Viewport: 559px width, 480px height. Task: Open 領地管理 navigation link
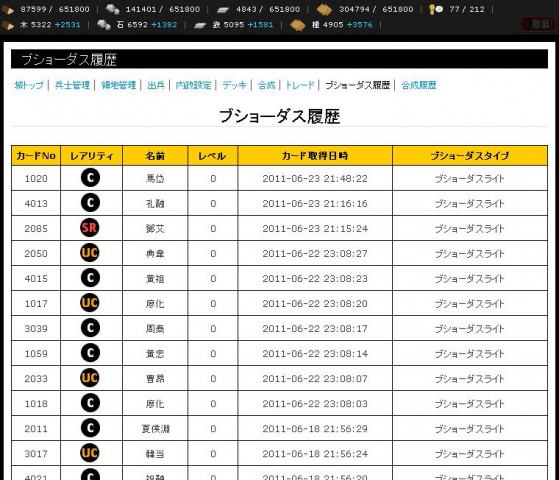(x=118, y=85)
